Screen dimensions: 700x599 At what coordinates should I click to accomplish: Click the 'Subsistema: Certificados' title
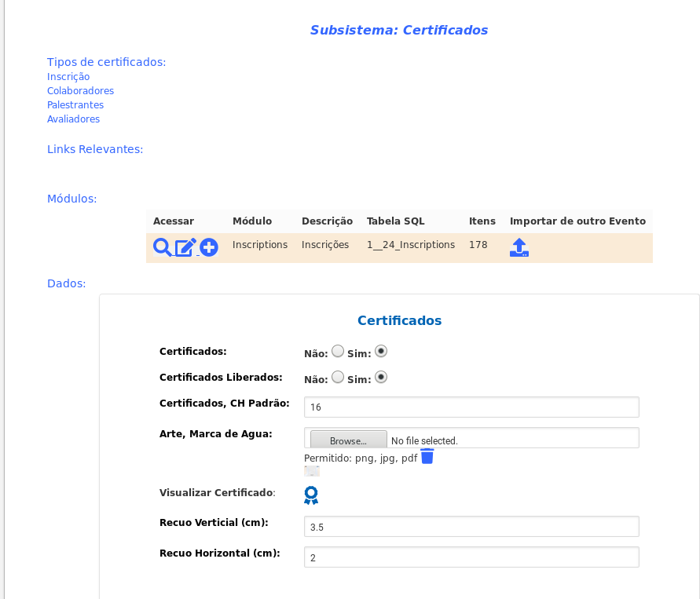pos(399,31)
